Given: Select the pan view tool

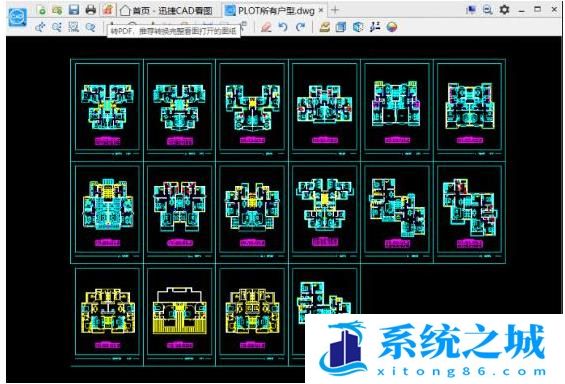Looking at the screenshot, I should (40, 27).
